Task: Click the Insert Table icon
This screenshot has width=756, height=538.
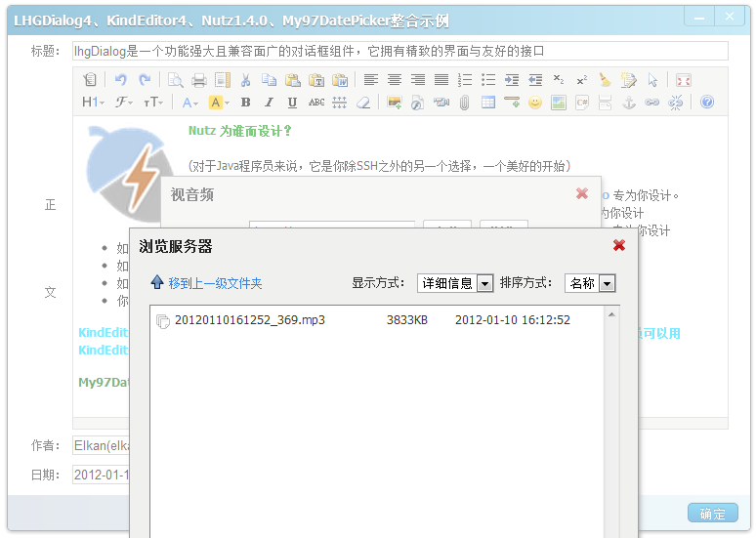Action: click(x=488, y=102)
